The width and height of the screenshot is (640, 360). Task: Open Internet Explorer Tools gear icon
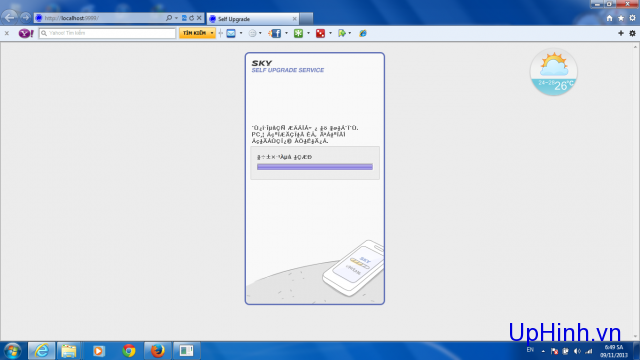click(632, 18)
